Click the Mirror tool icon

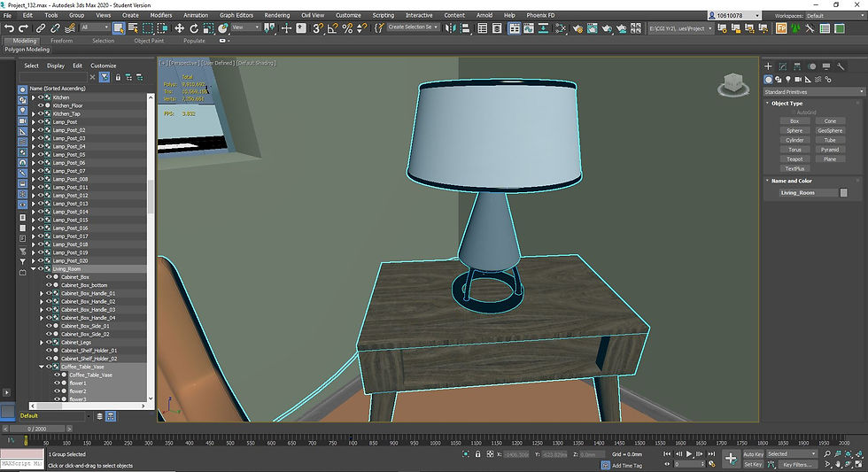pyautogui.click(x=451, y=27)
